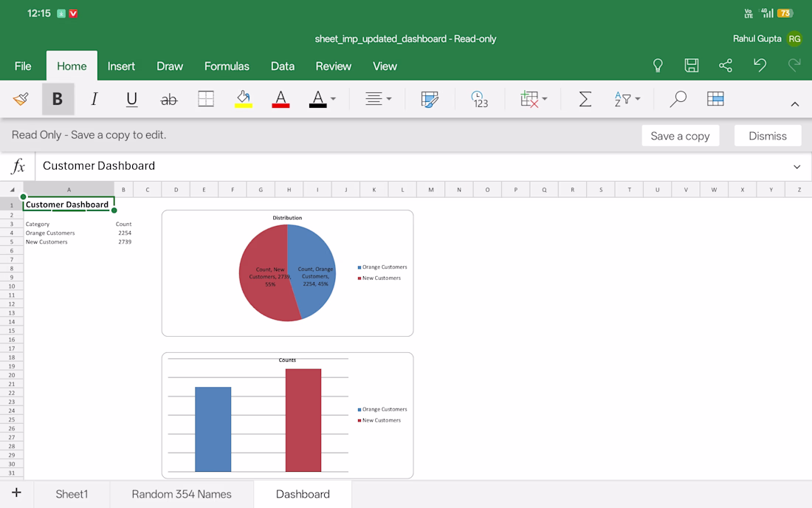Viewport: 812px width, 508px height.
Task: Open Number Format 123 icon
Action: (x=480, y=99)
